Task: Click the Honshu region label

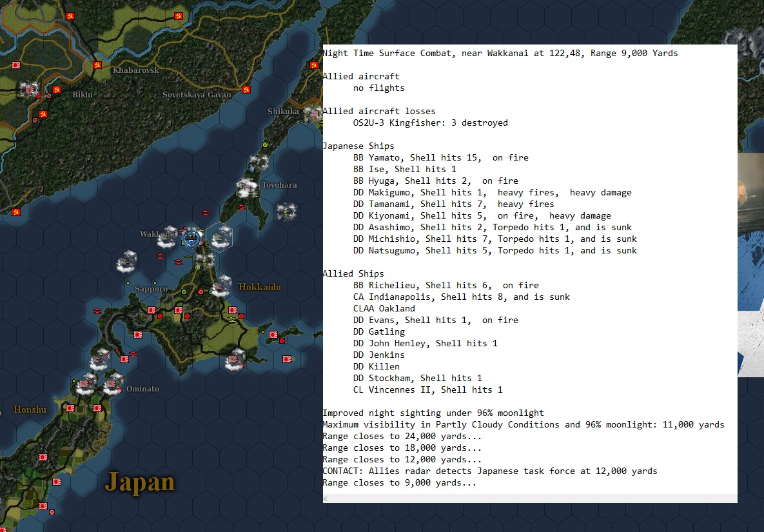Action: point(30,409)
